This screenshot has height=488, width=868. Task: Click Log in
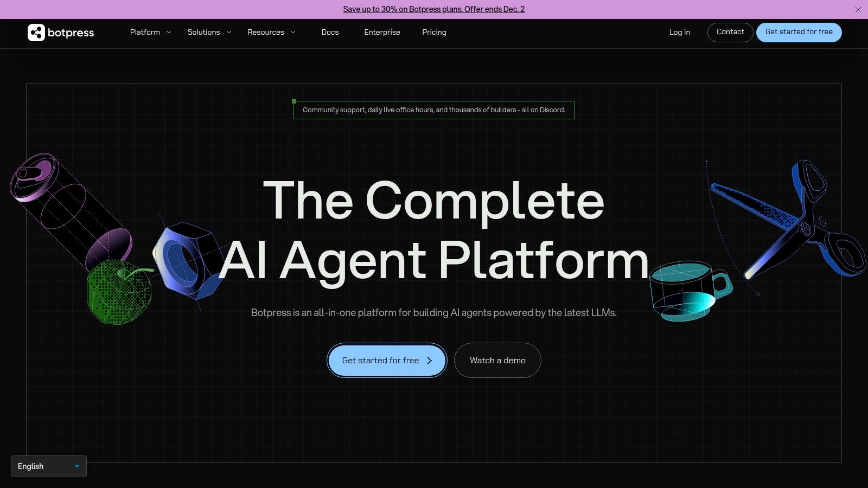pos(680,32)
